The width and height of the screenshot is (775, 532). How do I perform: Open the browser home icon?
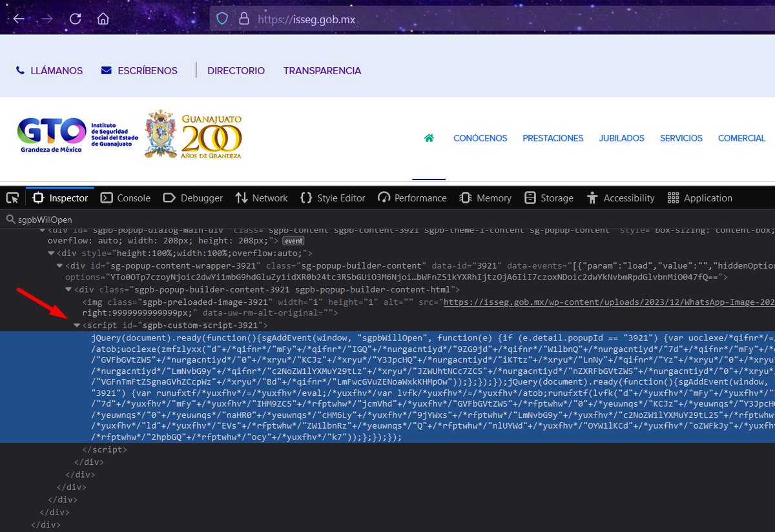click(103, 19)
